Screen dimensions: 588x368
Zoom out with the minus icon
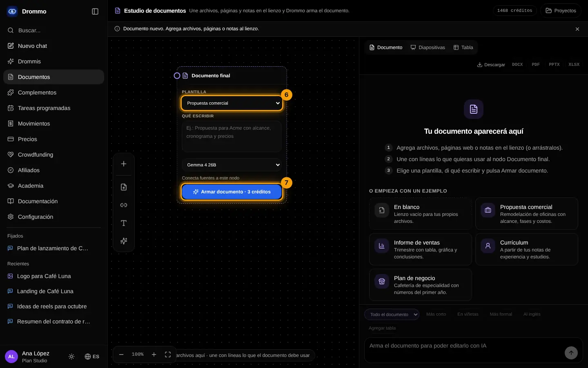pyautogui.click(x=121, y=355)
